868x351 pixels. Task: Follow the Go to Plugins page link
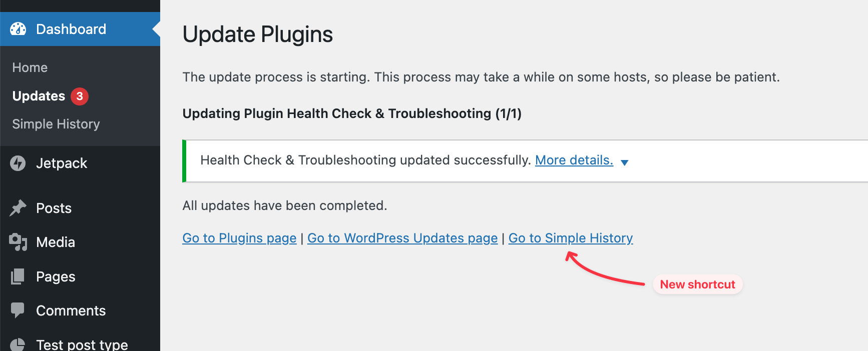point(239,238)
